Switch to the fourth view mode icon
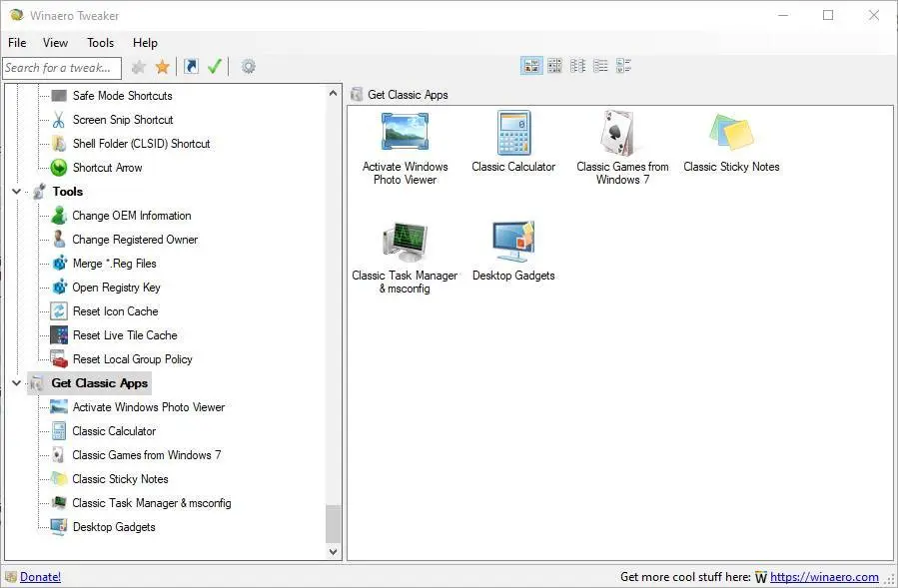The image size is (898, 588). click(600, 66)
